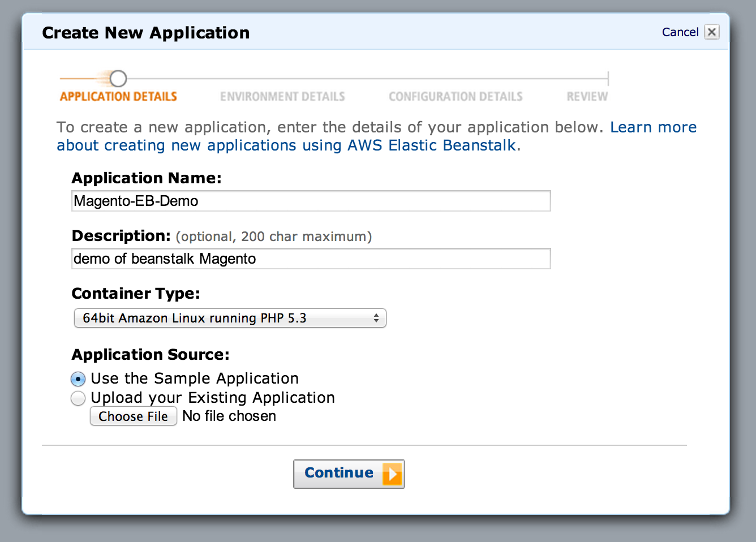Click the Continue button label
The height and width of the screenshot is (542, 756).
coord(339,473)
